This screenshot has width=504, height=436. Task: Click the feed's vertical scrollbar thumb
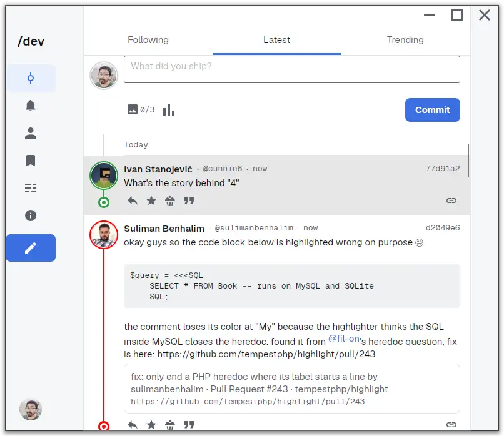point(468,161)
